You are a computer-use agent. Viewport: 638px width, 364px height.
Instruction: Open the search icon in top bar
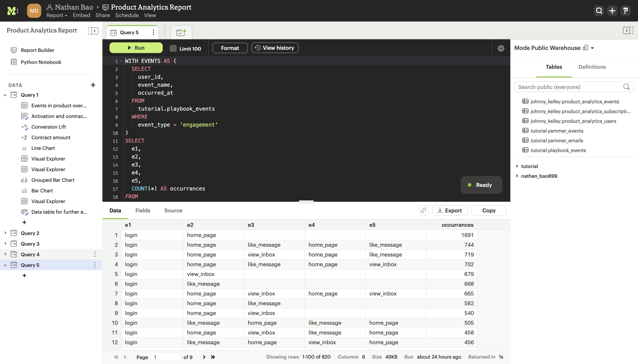click(x=599, y=11)
